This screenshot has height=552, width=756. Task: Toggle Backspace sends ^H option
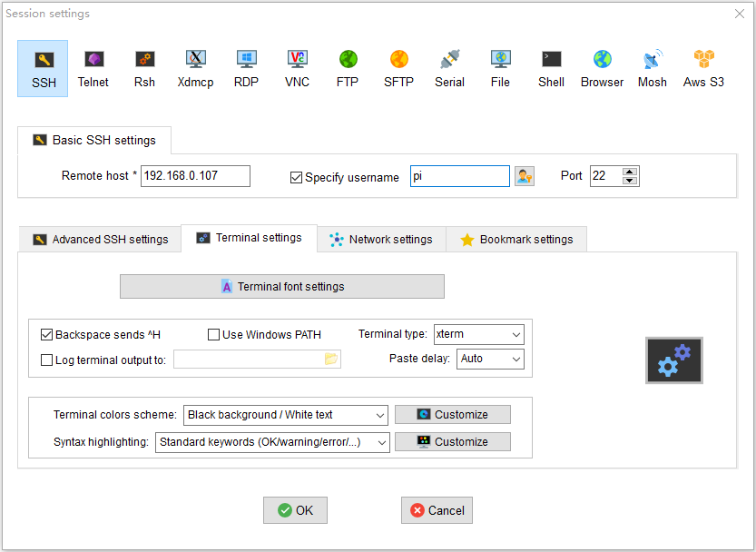(47, 334)
